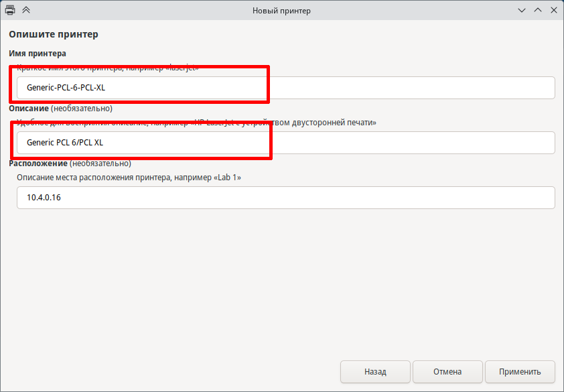Open the printer window menu icon

click(x=11, y=11)
